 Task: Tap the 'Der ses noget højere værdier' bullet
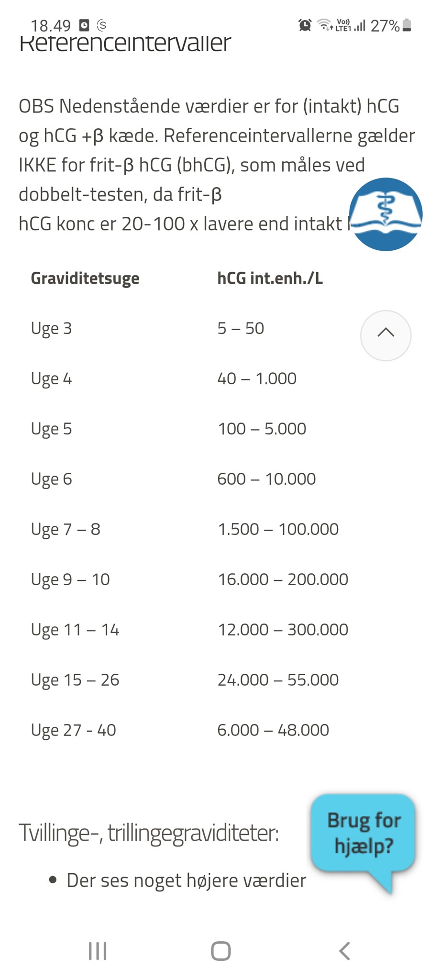coord(186,880)
